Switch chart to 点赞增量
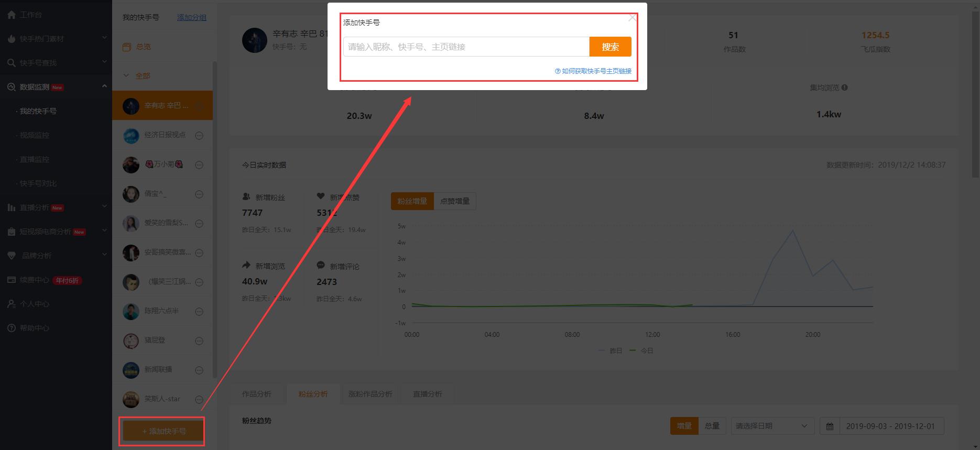This screenshot has width=980, height=450. pyautogui.click(x=455, y=201)
